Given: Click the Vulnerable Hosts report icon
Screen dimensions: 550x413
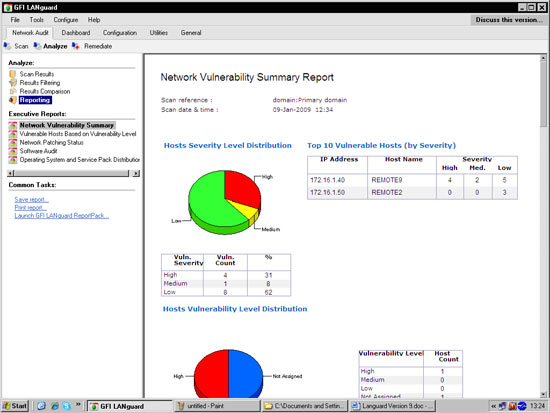Looking at the screenshot, I should point(13,134).
